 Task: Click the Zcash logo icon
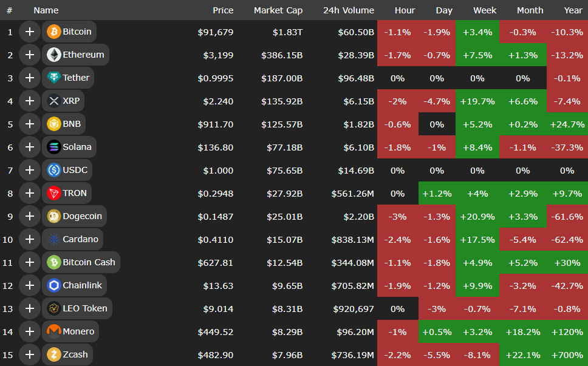coord(53,354)
